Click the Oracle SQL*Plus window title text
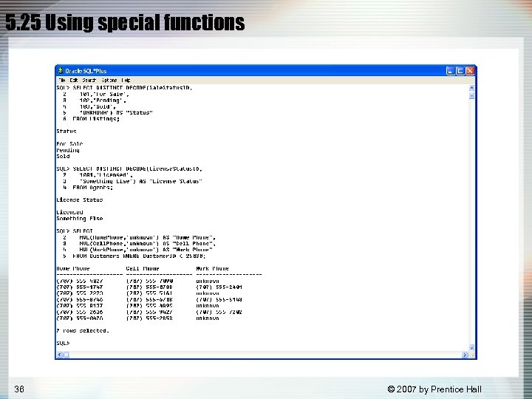The image size is (532, 399). [x=86, y=71]
